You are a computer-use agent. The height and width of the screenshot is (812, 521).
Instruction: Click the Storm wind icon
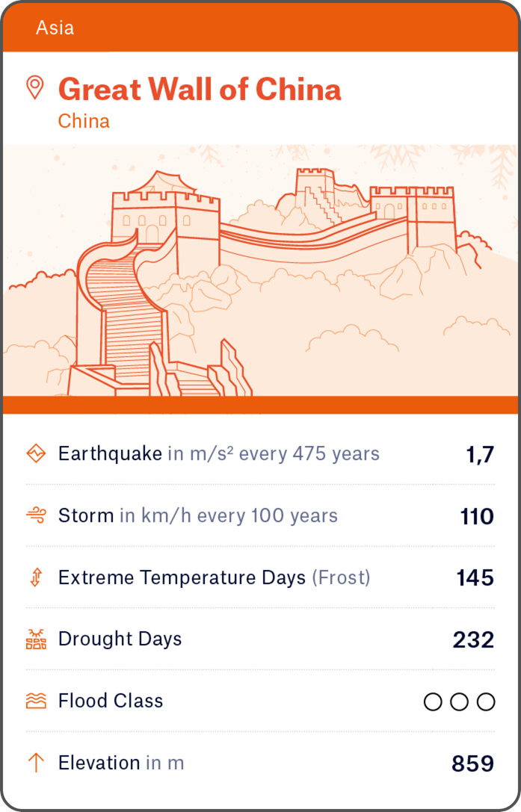pyautogui.click(x=36, y=515)
